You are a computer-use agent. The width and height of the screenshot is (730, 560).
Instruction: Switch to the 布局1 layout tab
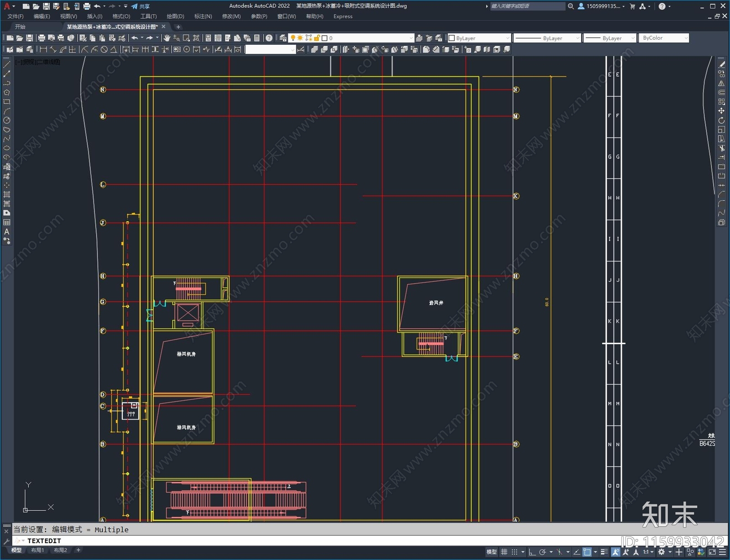pos(37,550)
